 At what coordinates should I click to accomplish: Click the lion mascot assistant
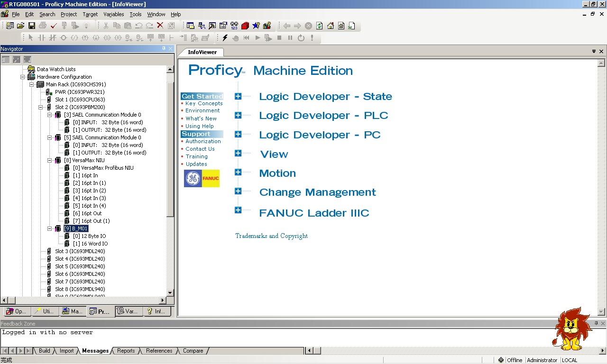click(x=572, y=328)
